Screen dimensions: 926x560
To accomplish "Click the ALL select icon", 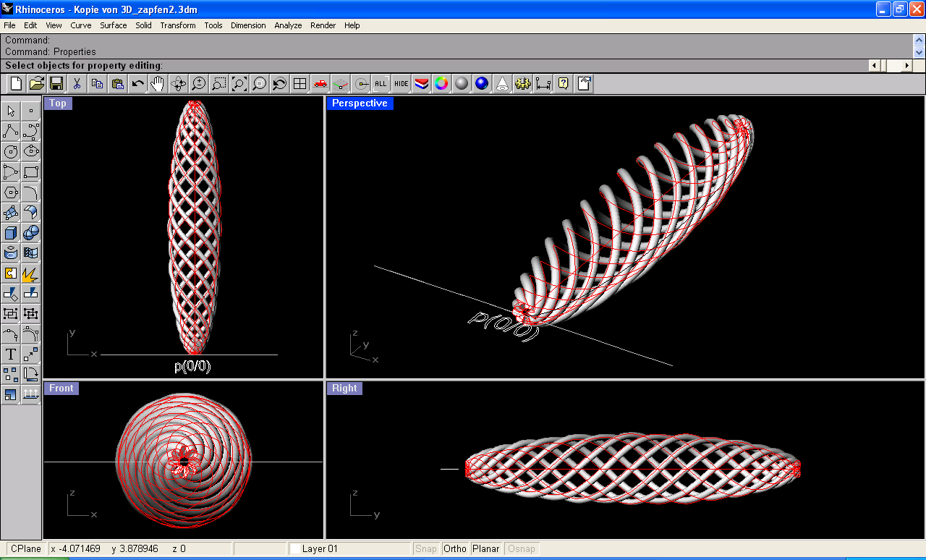I will click(x=381, y=84).
